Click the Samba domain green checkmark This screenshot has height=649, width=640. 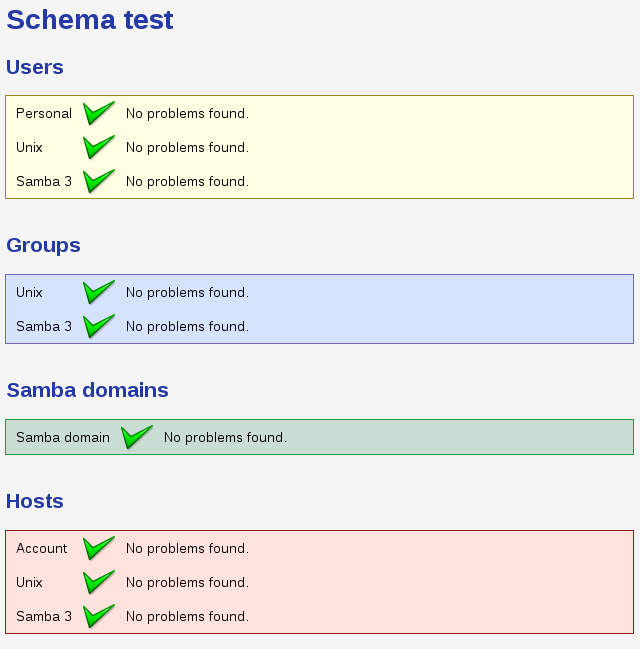click(x=136, y=437)
